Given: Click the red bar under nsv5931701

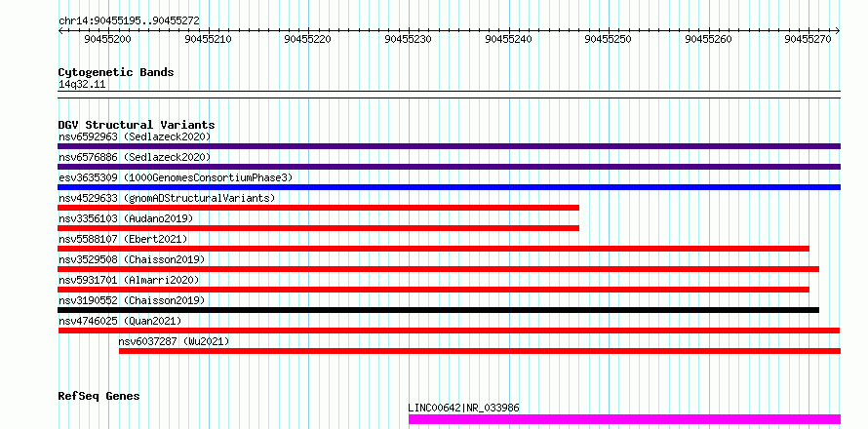Looking at the screenshot, I should point(433,290).
